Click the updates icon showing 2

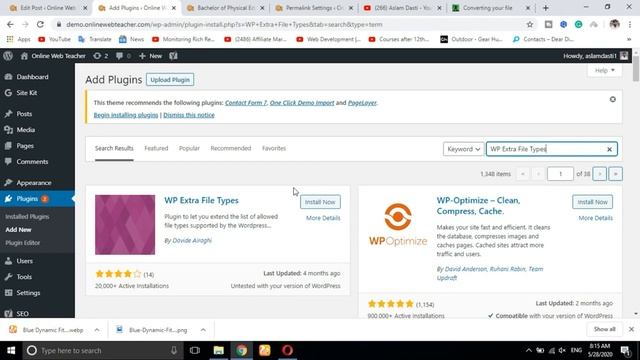point(100,56)
